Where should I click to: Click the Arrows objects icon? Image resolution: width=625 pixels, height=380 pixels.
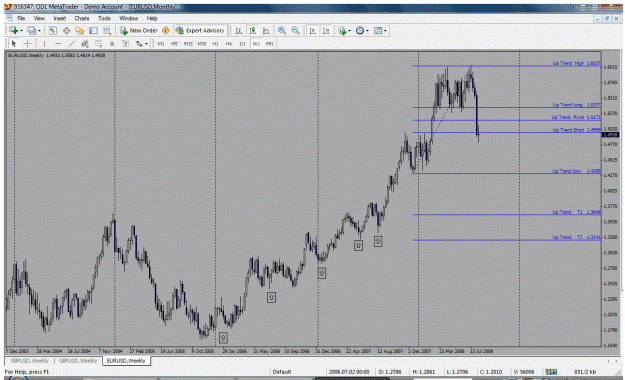point(139,43)
